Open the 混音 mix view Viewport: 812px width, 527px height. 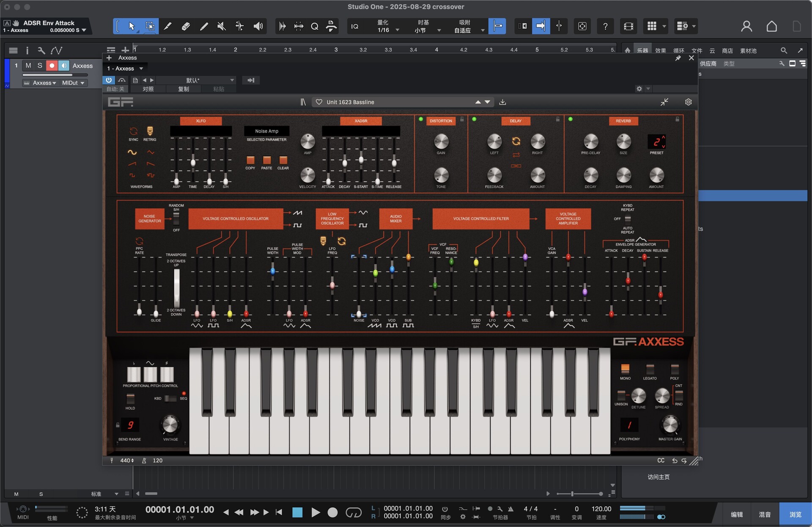coord(765,514)
